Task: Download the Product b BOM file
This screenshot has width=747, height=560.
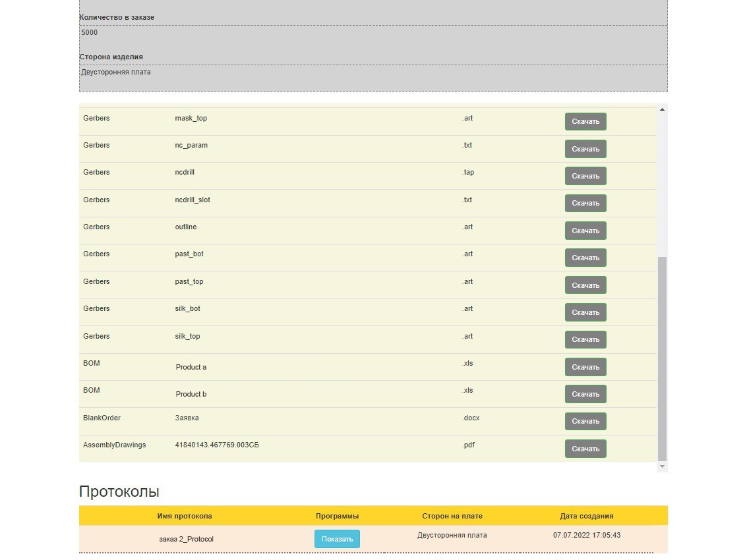Action: coord(585,394)
